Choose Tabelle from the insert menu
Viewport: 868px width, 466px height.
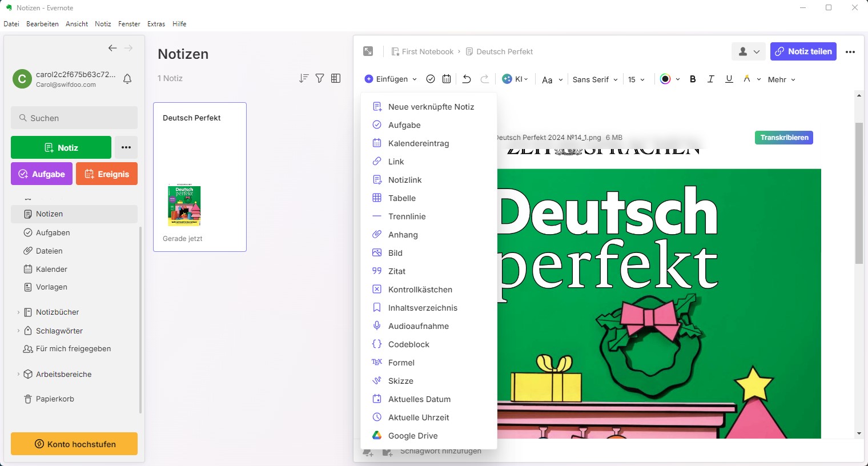[429, 198]
